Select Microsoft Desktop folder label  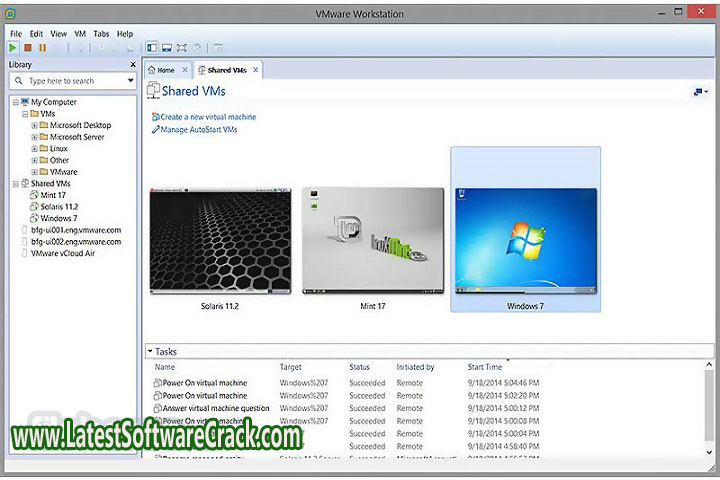(80, 125)
